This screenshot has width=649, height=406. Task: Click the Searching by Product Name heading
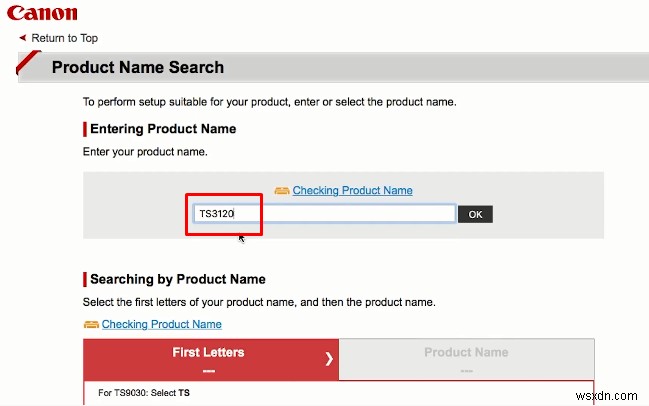pos(177,279)
